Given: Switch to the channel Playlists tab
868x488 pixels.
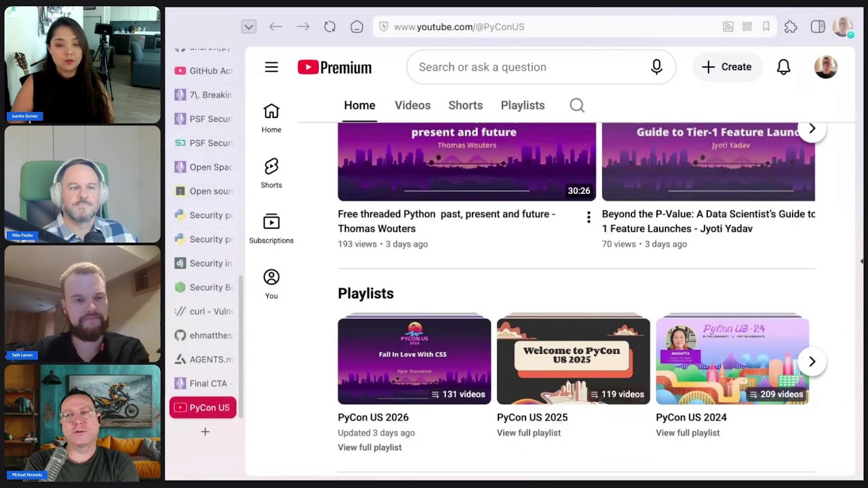Looking at the screenshot, I should [x=523, y=105].
